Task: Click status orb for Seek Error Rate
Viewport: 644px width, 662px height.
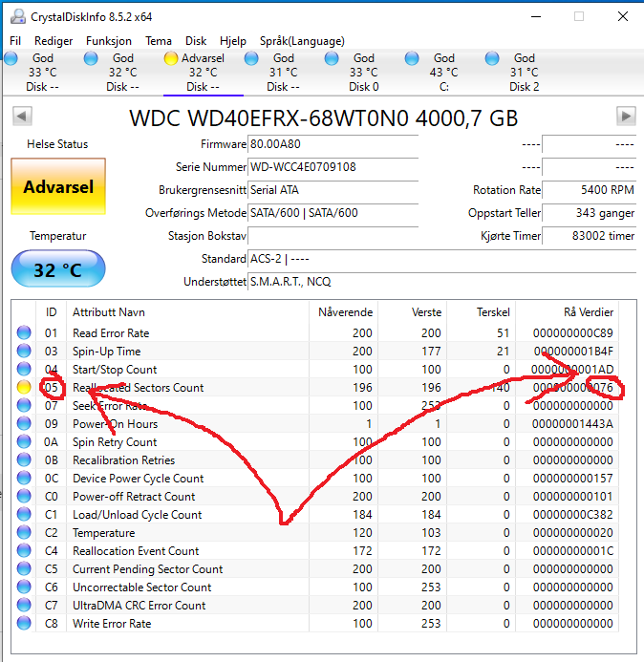Action: pyautogui.click(x=24, y=405)
